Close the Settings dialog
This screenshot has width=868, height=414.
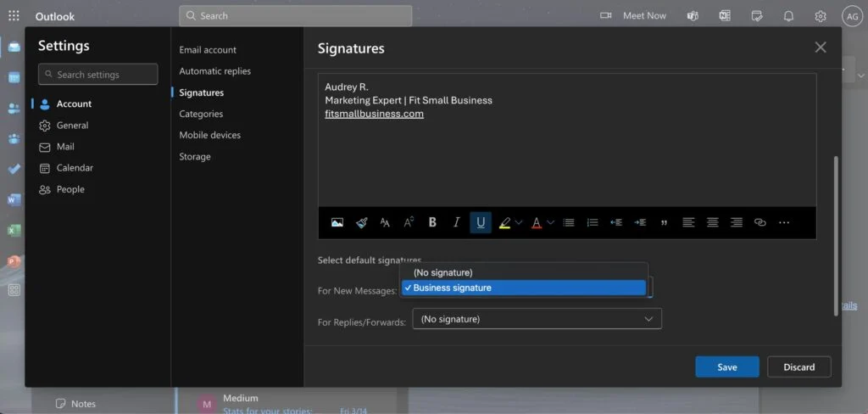pos(821,48)
